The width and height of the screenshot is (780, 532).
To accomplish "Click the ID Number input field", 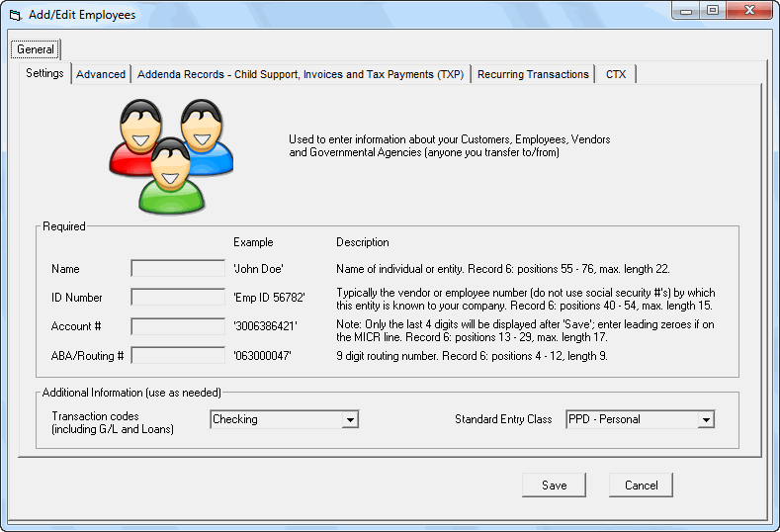I will coord(178,297).
